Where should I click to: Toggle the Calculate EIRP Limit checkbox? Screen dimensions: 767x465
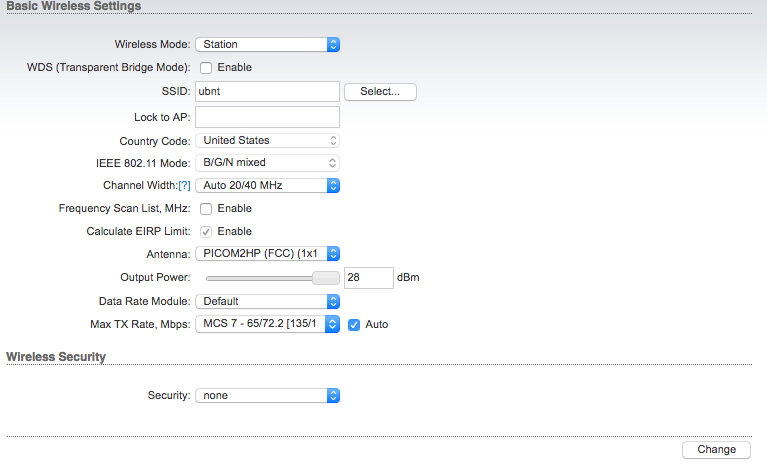[206, 231]
